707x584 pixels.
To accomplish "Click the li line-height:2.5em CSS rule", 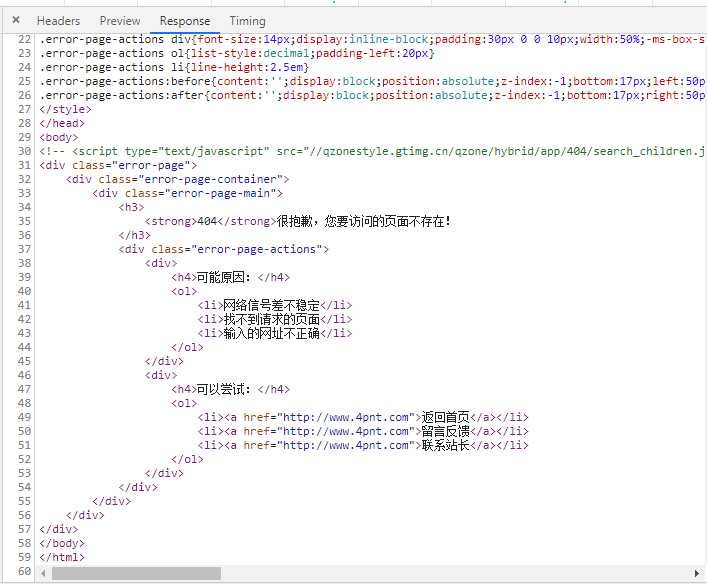I will click(174, 67).
